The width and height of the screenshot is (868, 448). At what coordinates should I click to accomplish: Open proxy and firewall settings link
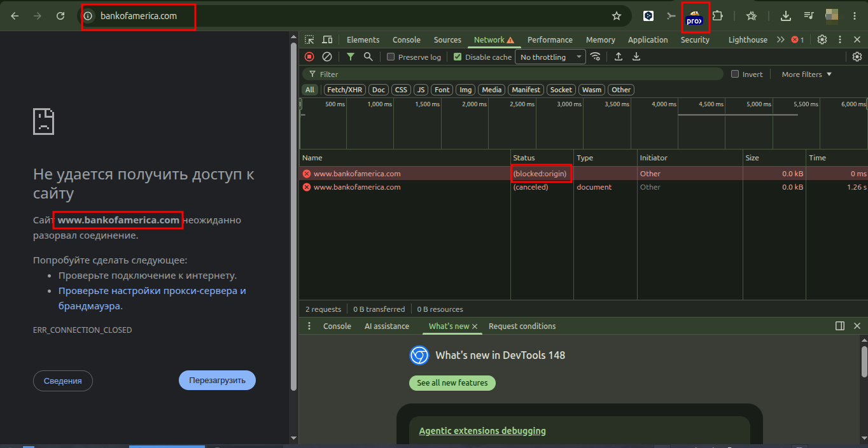tap(152, 298)
